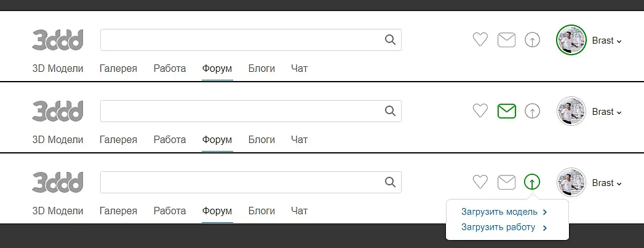Click the search magnifier in the top header
Viewport: 644px width, 248px height.
click(x=389, y=40)
